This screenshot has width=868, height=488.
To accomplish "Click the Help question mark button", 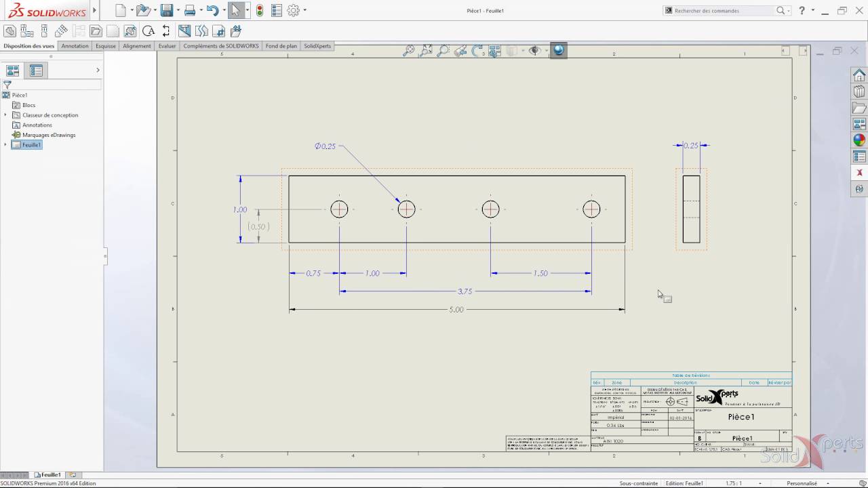I will click(803, 10).
